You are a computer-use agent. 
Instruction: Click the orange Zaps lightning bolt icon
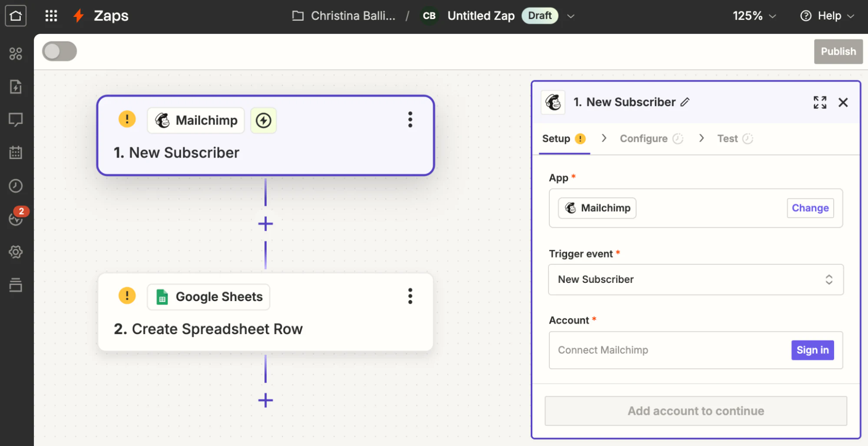(x=79, y=16)
